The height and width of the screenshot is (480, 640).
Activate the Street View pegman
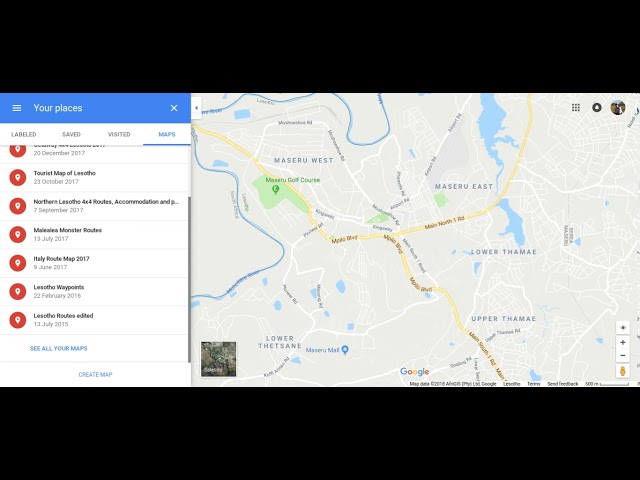click(623, 371)
